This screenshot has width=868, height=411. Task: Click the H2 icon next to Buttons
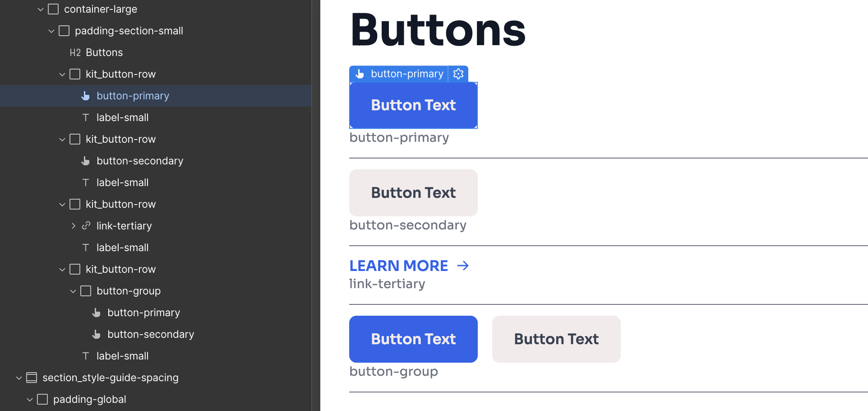[x=75, y=52]
